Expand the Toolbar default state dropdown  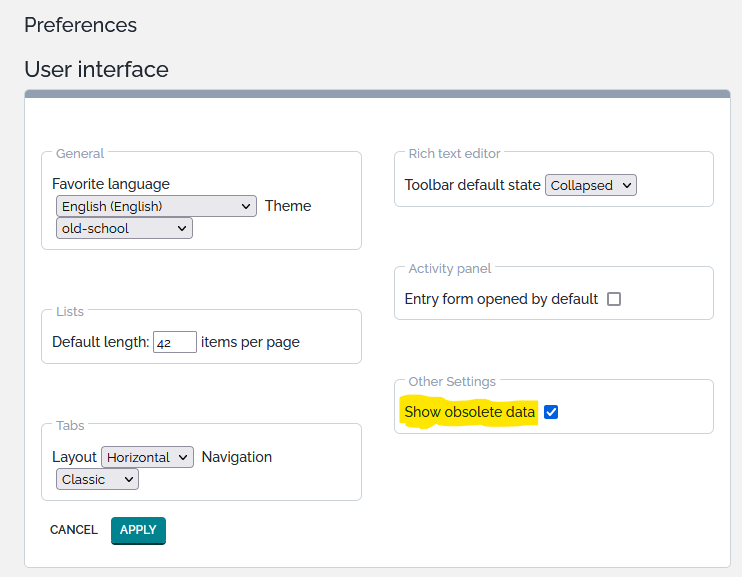(590, 185)
